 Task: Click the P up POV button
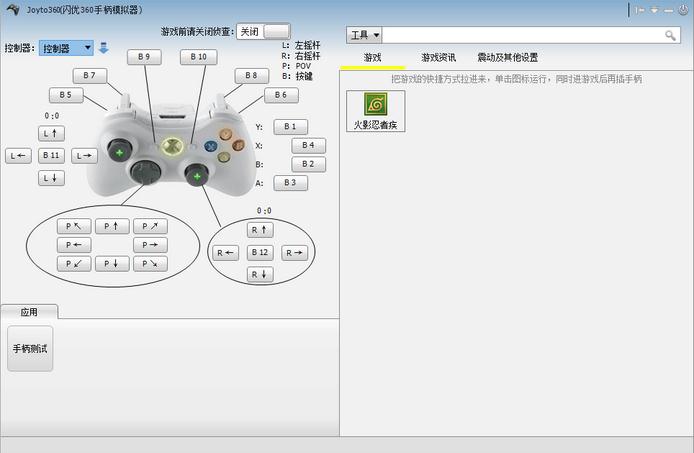click(x=112, y=226)
